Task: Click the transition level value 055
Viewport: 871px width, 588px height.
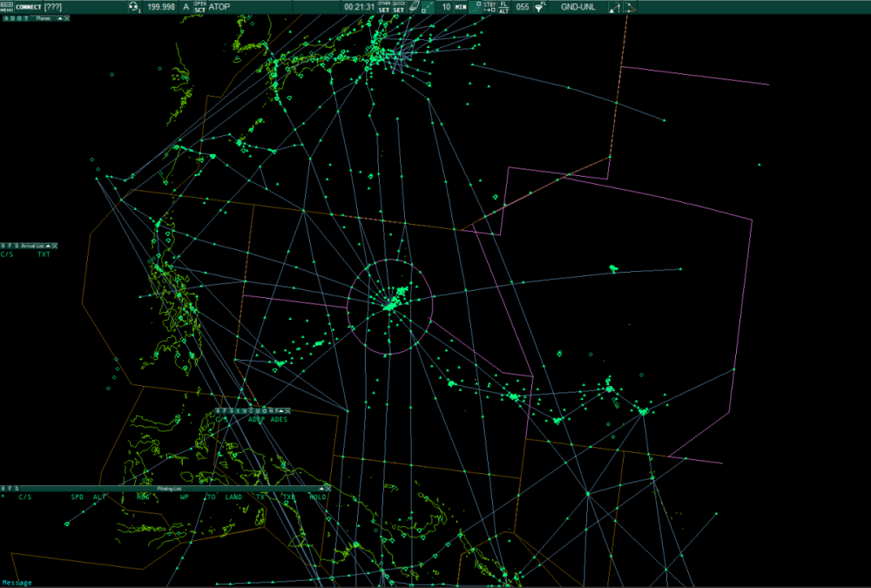Action: (523, 6)
